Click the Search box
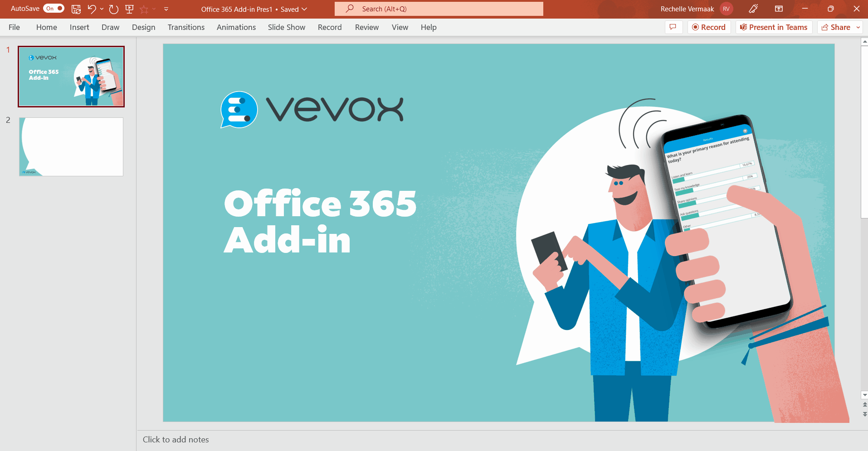This screenshot has width=868, height=451. [439, 9]
